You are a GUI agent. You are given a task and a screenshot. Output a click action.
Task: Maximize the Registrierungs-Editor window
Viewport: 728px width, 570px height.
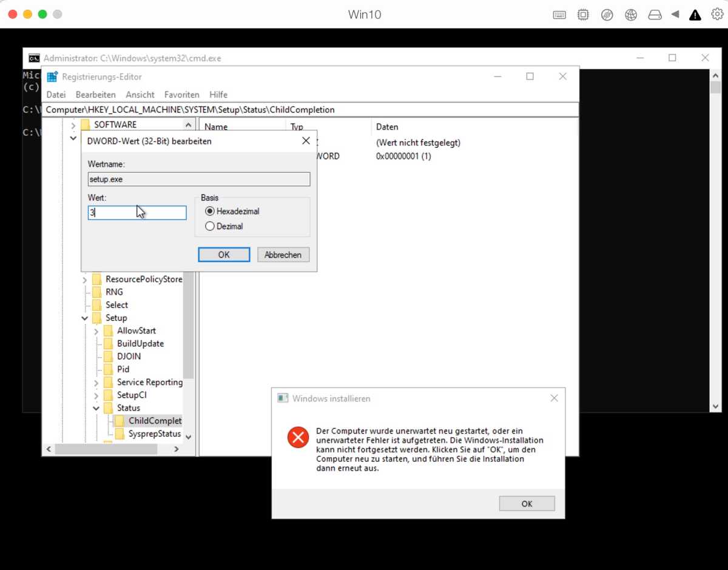[x=530, y=76]
